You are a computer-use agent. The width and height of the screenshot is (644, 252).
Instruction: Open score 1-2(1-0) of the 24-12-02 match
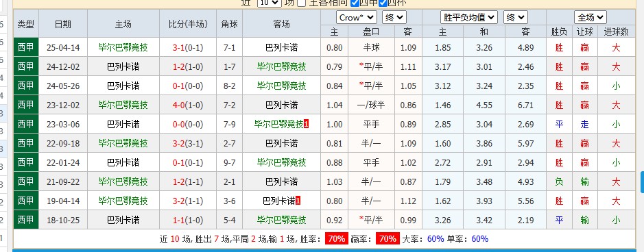[188, 67]
